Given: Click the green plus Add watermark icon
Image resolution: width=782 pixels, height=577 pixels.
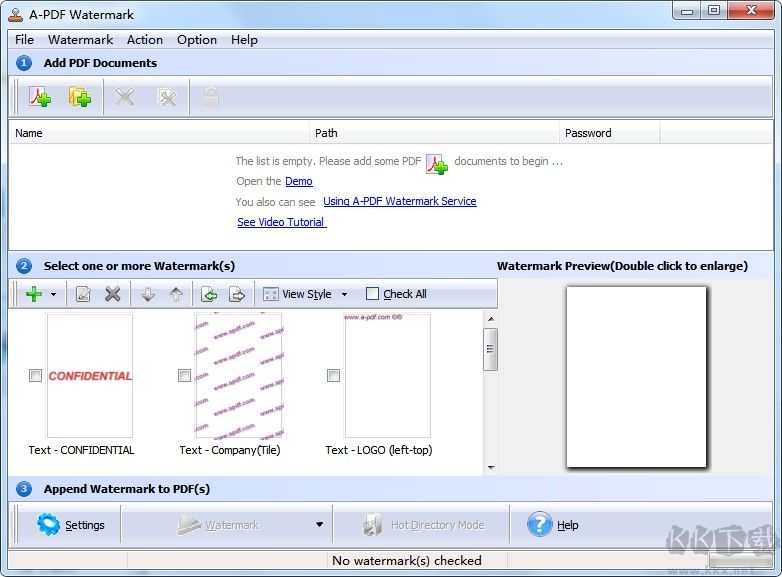Looking at the screenshot, I should click(x=33, y=294).
